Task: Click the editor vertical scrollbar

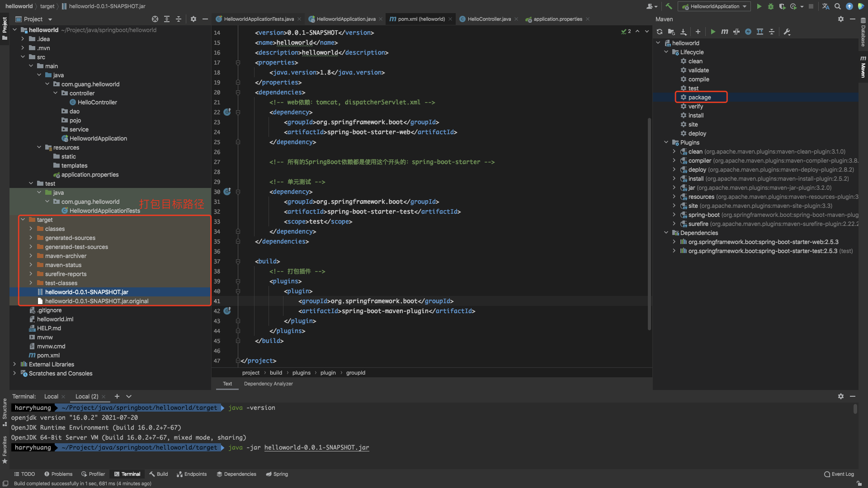Action: [x=649, y=224]
